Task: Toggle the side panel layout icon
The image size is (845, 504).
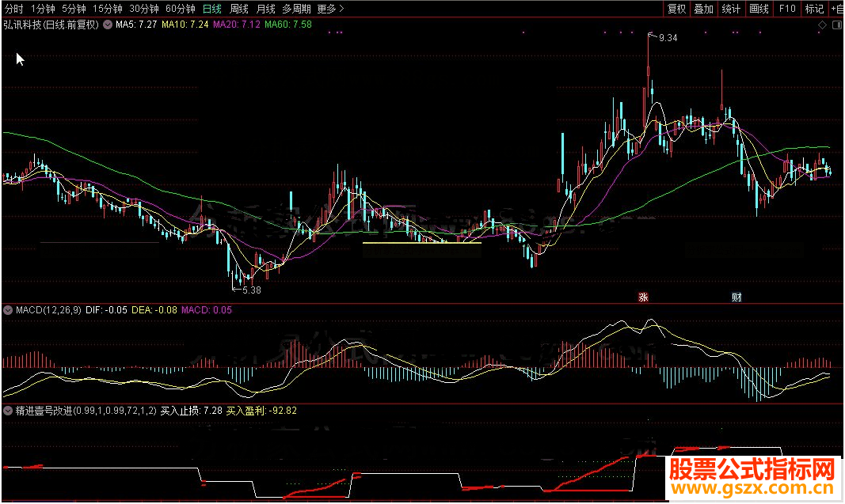Action: pos(837,25)
